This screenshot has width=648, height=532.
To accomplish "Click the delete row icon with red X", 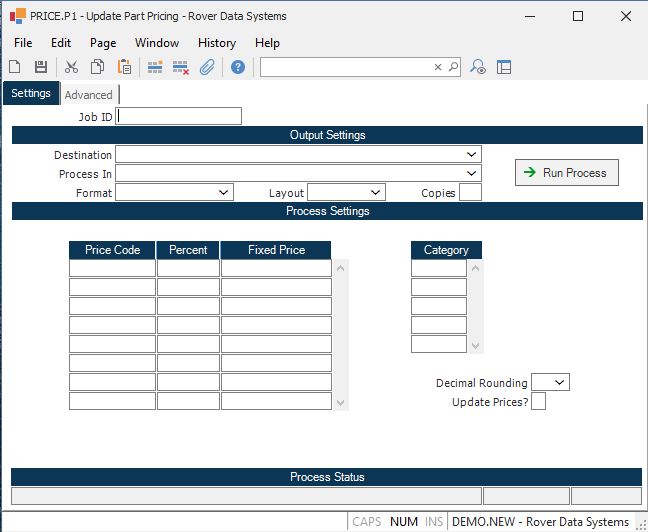I will click(181, 67).
